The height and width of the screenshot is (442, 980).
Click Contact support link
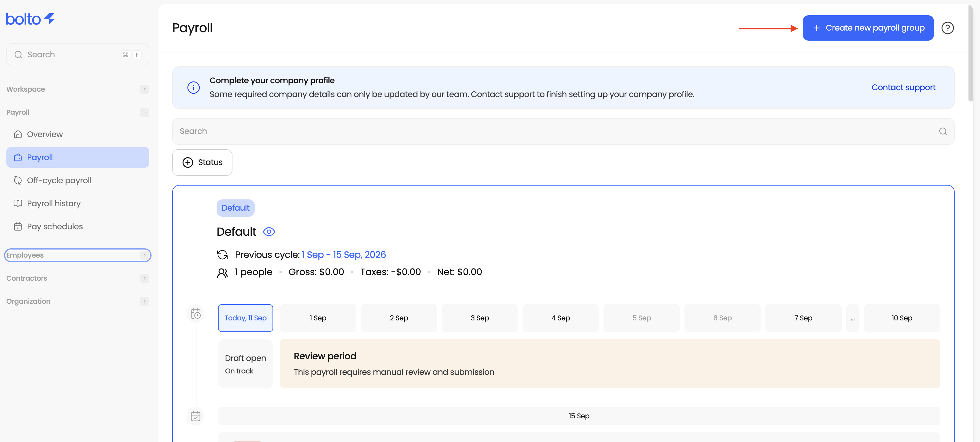point(903,88)
